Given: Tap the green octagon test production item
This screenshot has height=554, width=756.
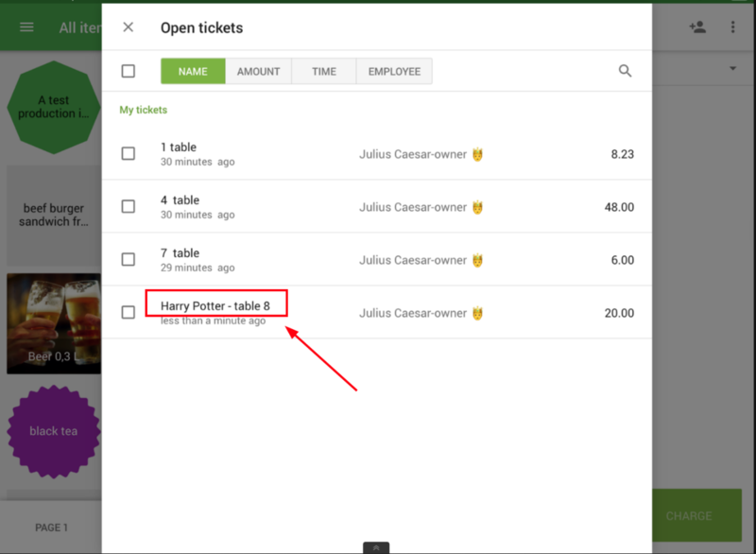Looking at the screenshot, I should tap(53, 107).
